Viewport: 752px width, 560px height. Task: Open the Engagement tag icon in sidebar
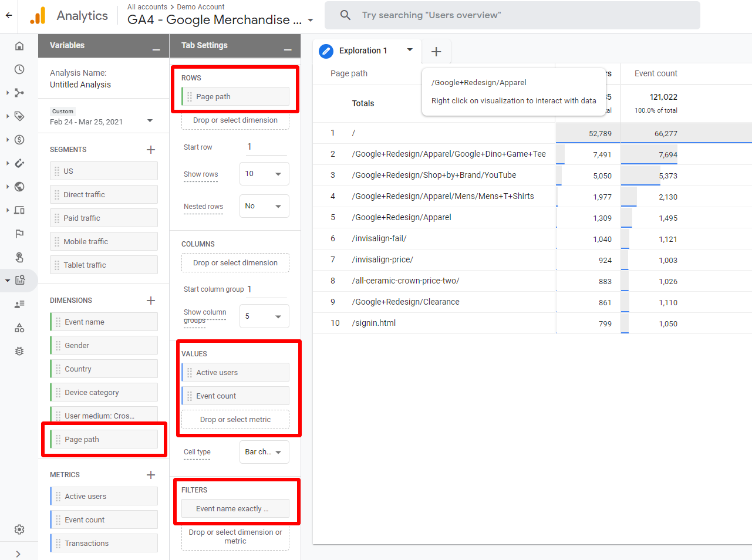19,116
